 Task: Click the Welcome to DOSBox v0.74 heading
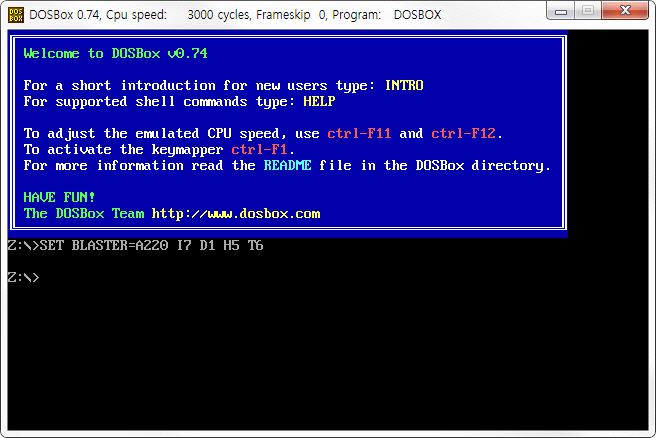[x=115, y=54]
